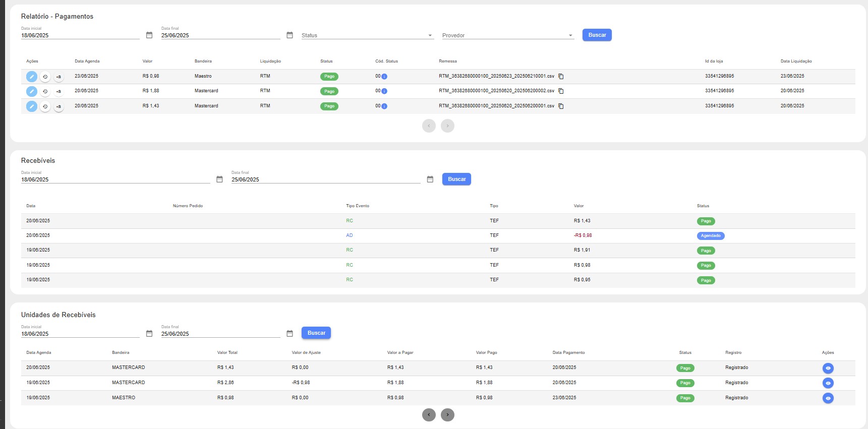The width and height of the screenshot is (868, 429).
Task: Open calendar for Recebíveis Data final
Action: coord(430,179)
